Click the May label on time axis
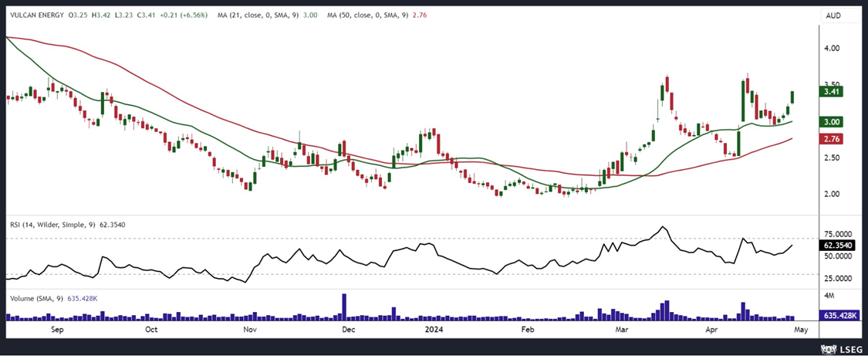This screenshot has height=356, width=868. point(802,330)
